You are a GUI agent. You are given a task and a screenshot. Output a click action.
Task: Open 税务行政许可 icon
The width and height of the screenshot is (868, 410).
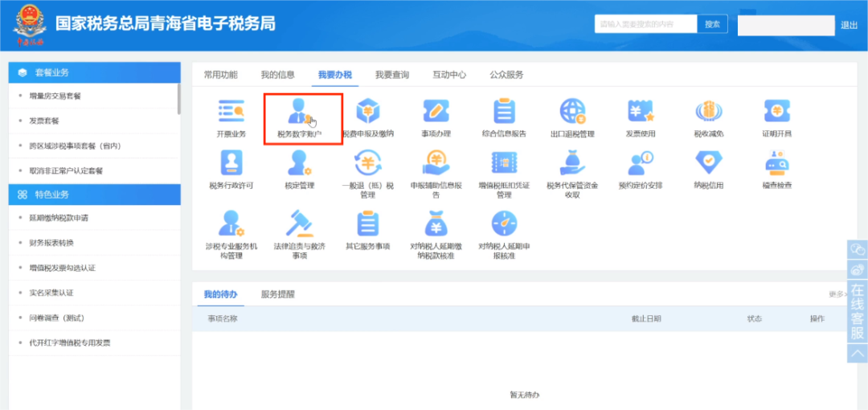231,163
